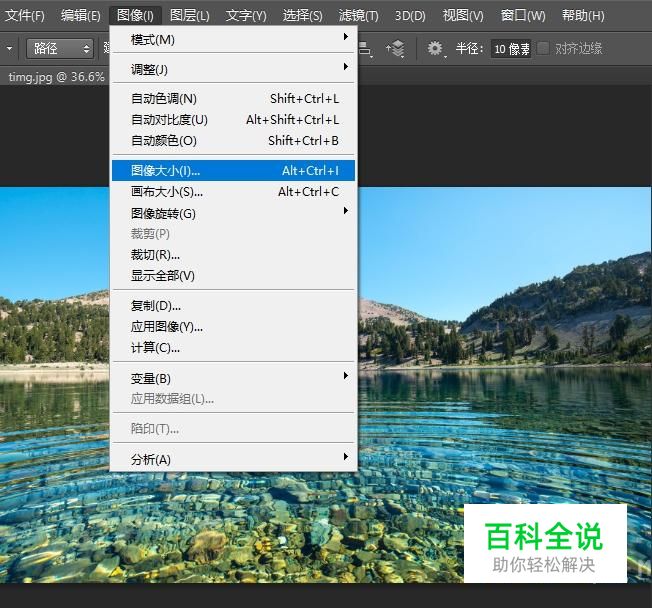Close the 图像(I) menu in menu bar

135,16
